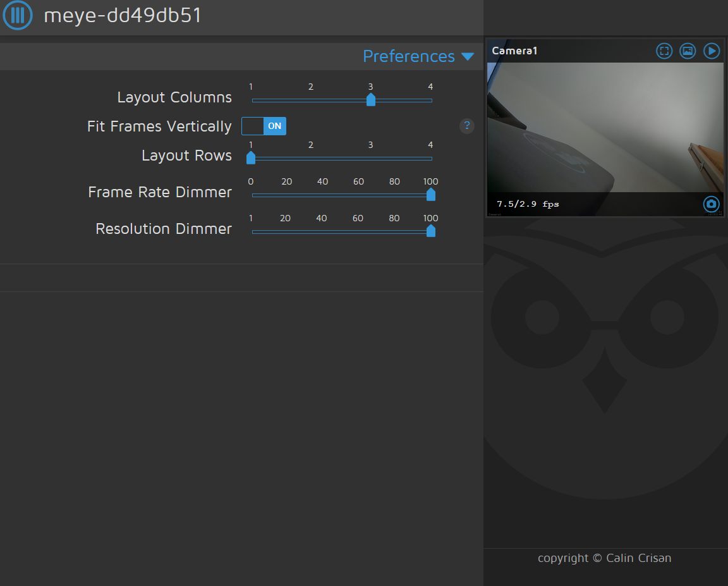
Task: Take a snapshot of Camera1
Action: pos(712,204)
